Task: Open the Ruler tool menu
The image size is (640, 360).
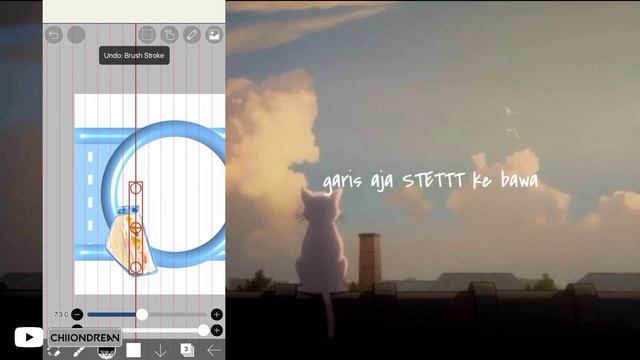Action: [x=192, y=35]
